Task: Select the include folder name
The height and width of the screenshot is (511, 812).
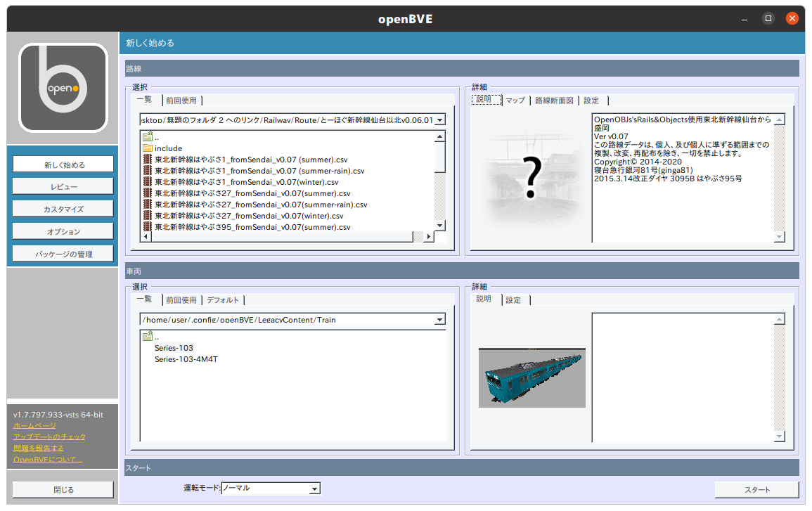Action: (169, 148)
